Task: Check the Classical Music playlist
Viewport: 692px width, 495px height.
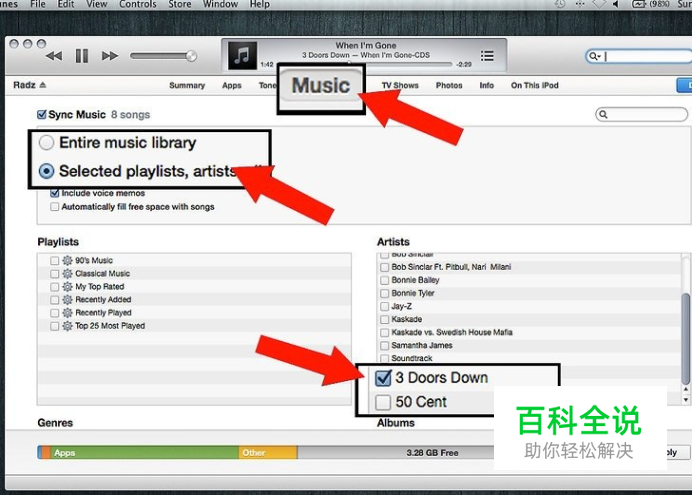Action: (x=54, y=274)
